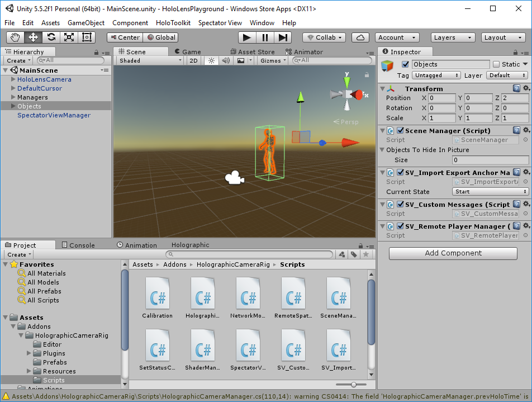Open the Layers dropdown
532x402 pixels.
[453, 37]
